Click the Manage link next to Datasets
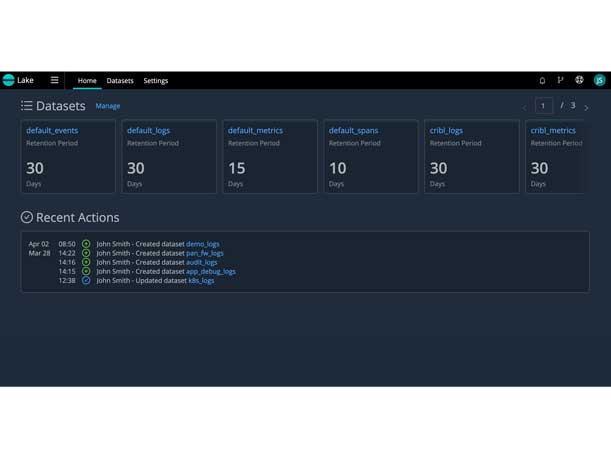The height and width of the screenshot is (458, 611). (x=108, y=106)
